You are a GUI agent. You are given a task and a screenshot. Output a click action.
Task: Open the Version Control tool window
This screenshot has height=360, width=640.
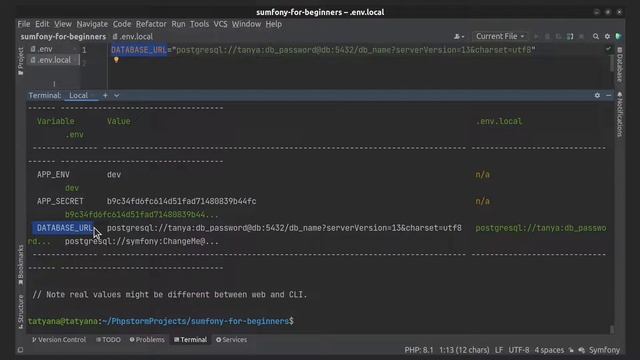click(x=59, y=340)
